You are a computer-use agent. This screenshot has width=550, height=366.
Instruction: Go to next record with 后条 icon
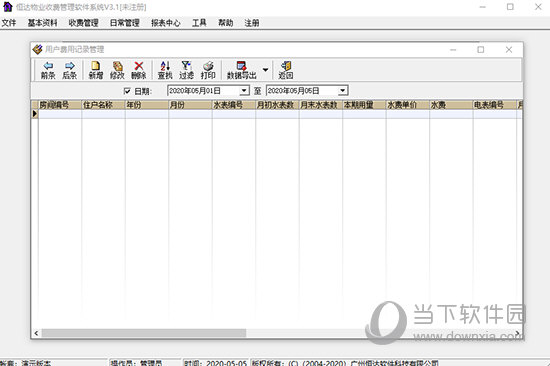point(69,70)
